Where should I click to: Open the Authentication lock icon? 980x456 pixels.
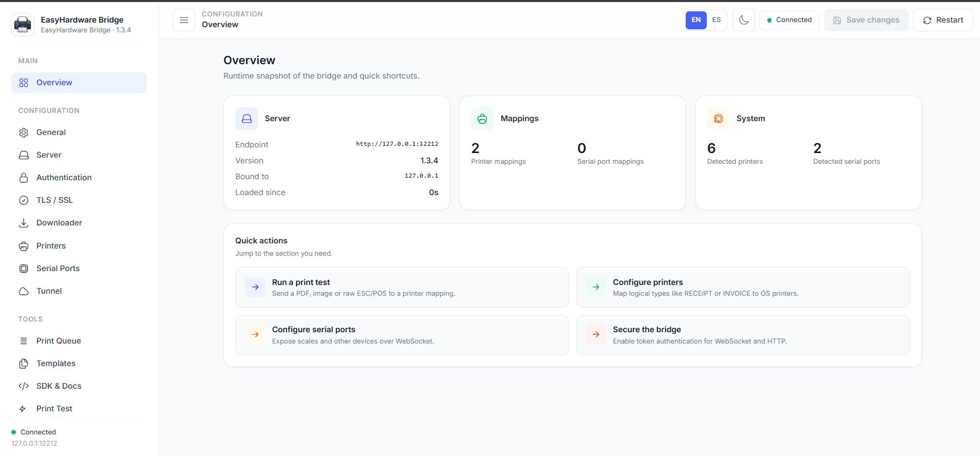(24, 178)
